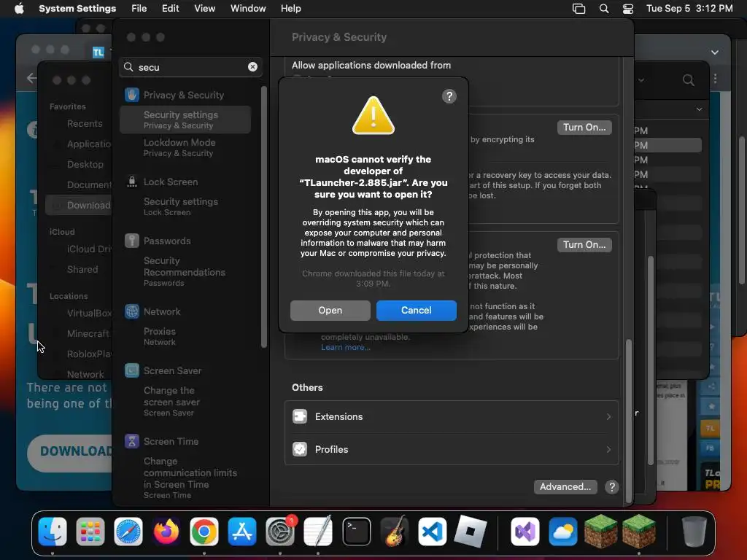Click the settings content scrollbar
This screenshot has height=560, width=747.
(x=628, y=420)
